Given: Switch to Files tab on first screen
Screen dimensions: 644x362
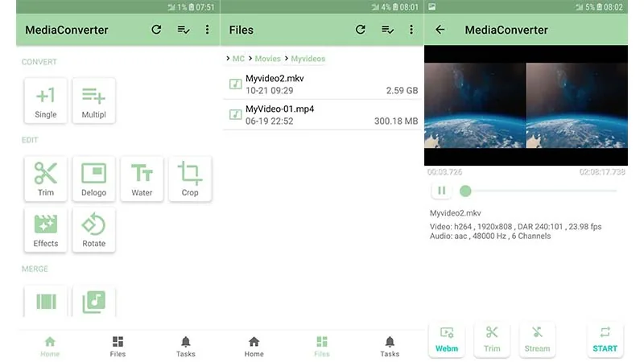Looking at the screenshot, I should 118,347.
